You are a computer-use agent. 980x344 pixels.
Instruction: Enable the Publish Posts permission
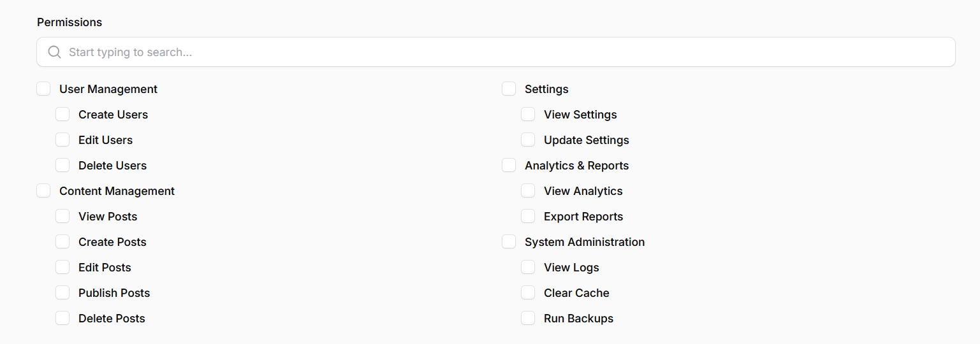(x=62, y=293)
